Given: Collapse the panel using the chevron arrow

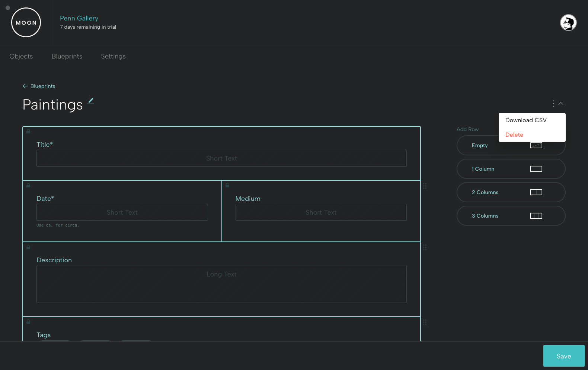Looking at the screenshot, I should pos(561,104).
